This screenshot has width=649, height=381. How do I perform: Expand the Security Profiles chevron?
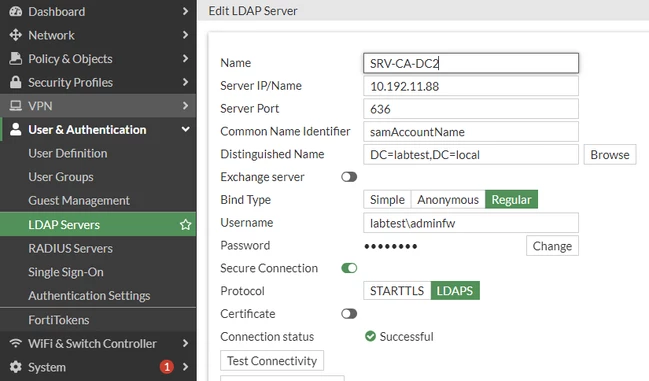point(185,82)
